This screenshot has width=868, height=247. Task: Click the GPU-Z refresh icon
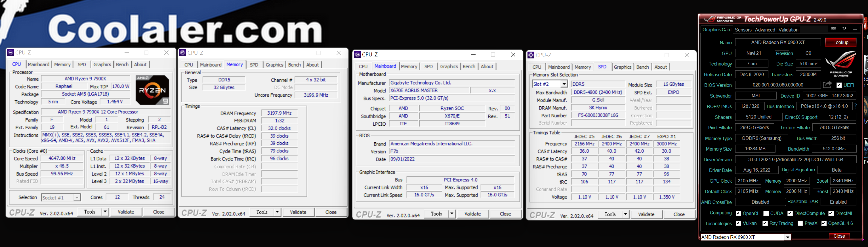[844, 28]
